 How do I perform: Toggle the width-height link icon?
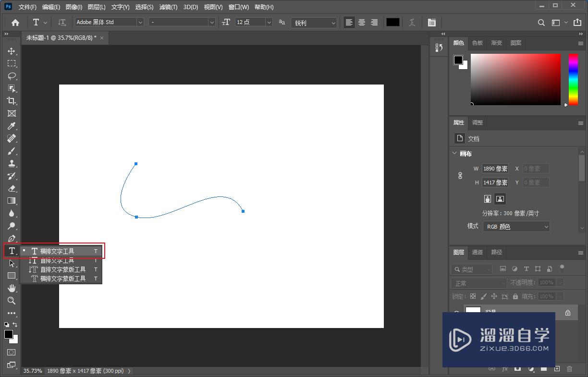click(460, 176)
